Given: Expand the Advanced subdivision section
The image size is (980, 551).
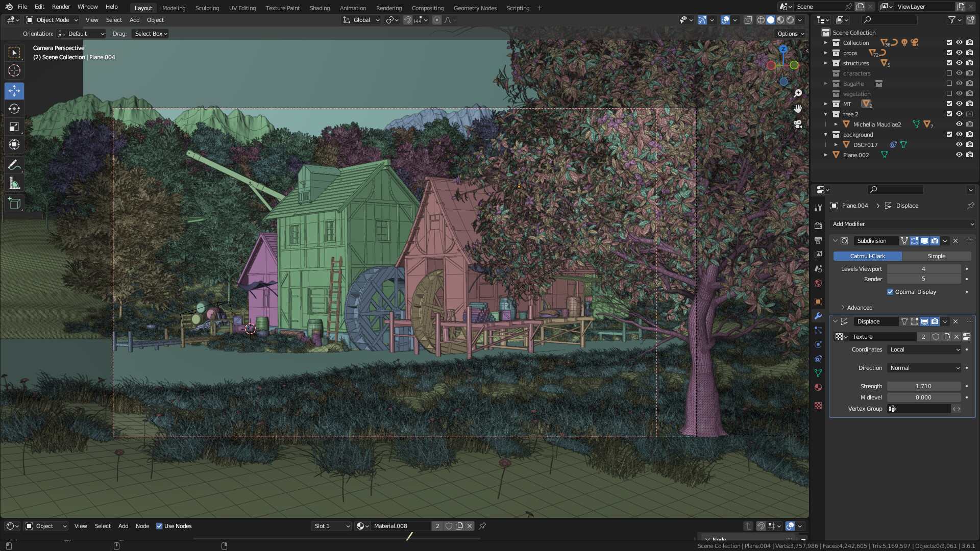Looking at the screenshot, I should [x=859, y=308].
